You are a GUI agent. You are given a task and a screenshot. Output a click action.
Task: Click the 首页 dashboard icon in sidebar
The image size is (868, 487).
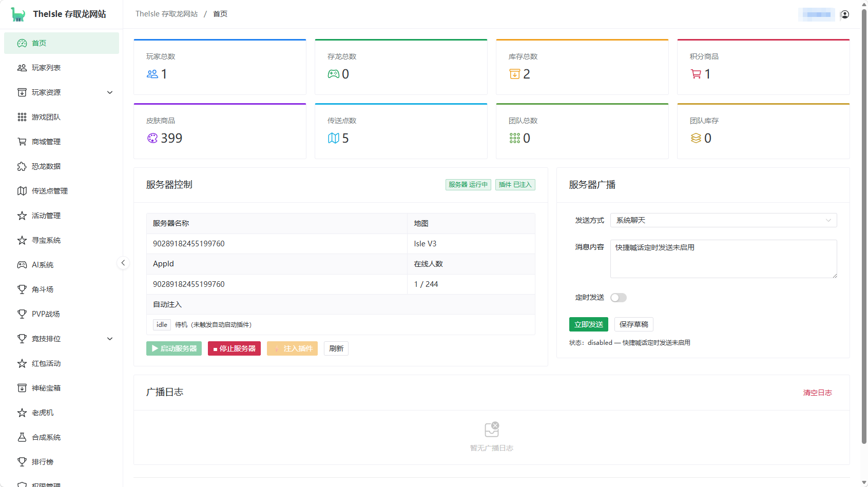22,43
